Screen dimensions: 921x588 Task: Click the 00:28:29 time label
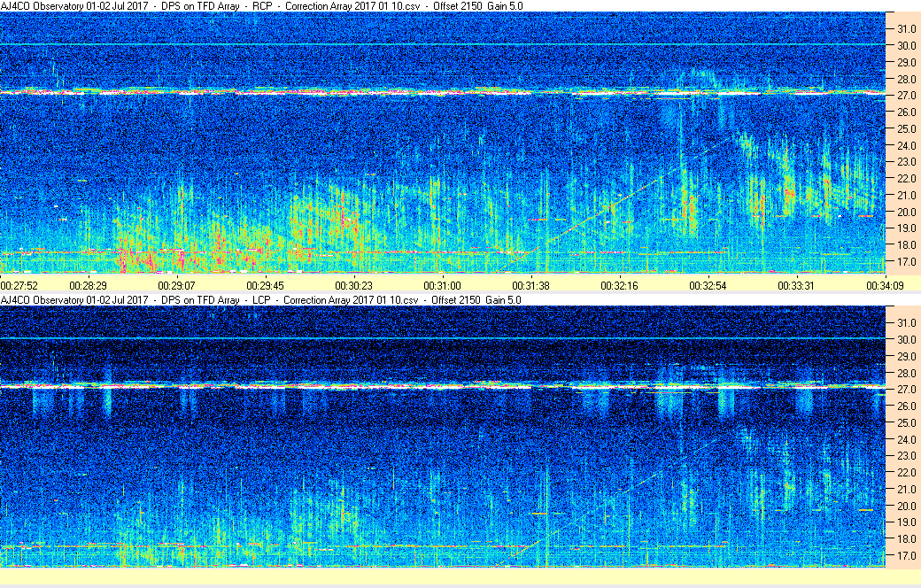click(88, 286)
